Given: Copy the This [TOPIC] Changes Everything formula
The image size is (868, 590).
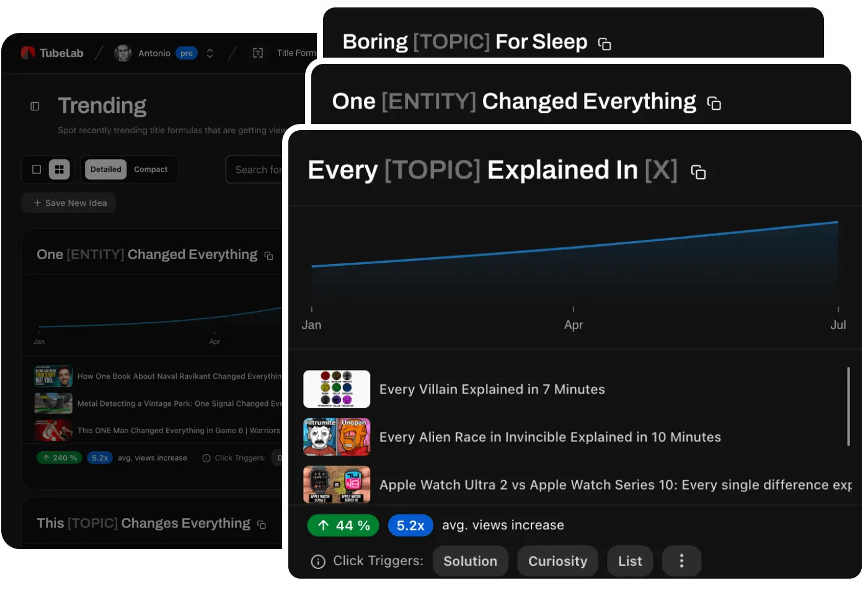Looking at the screenshot, I should [x=261, y=524].
